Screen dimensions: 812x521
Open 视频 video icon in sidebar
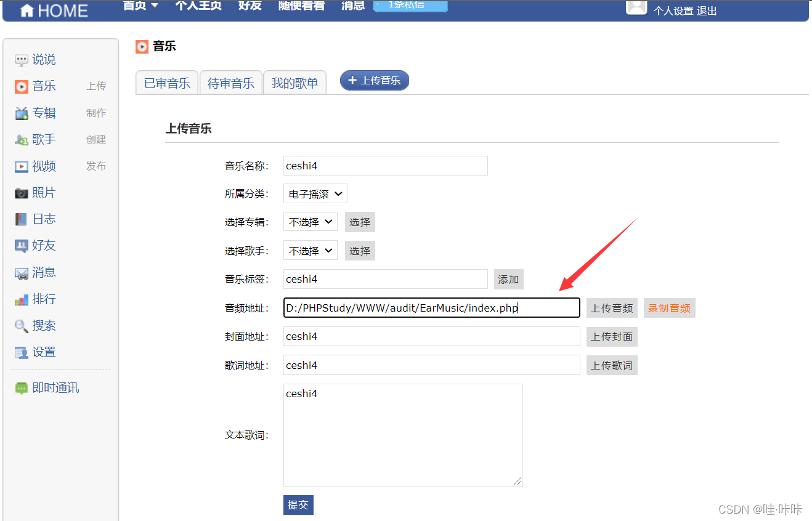pyautogui.click(x=22, y=166)
